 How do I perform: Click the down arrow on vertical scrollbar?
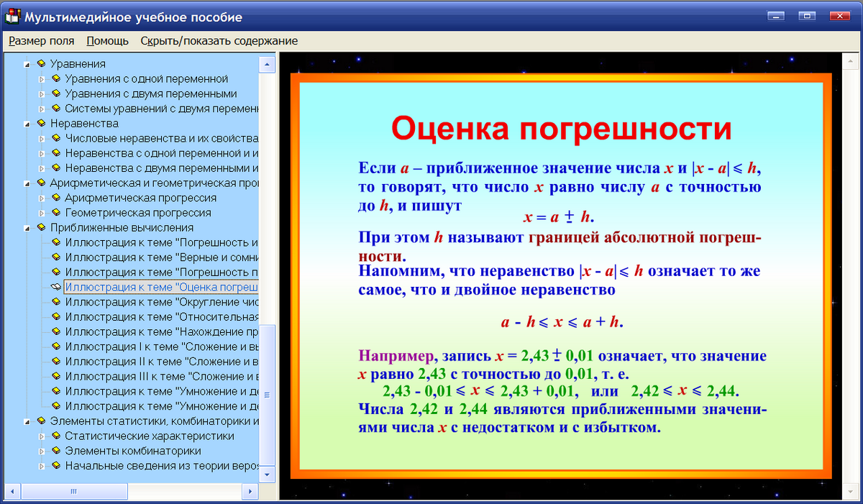(265, 476)
